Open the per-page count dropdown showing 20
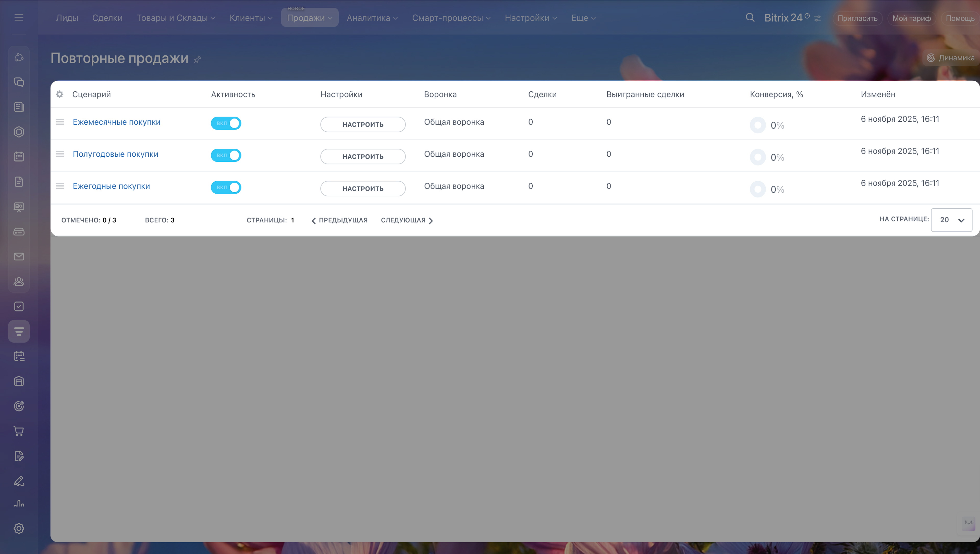Screen dimensions: 980x554 [x=951, y=220]
